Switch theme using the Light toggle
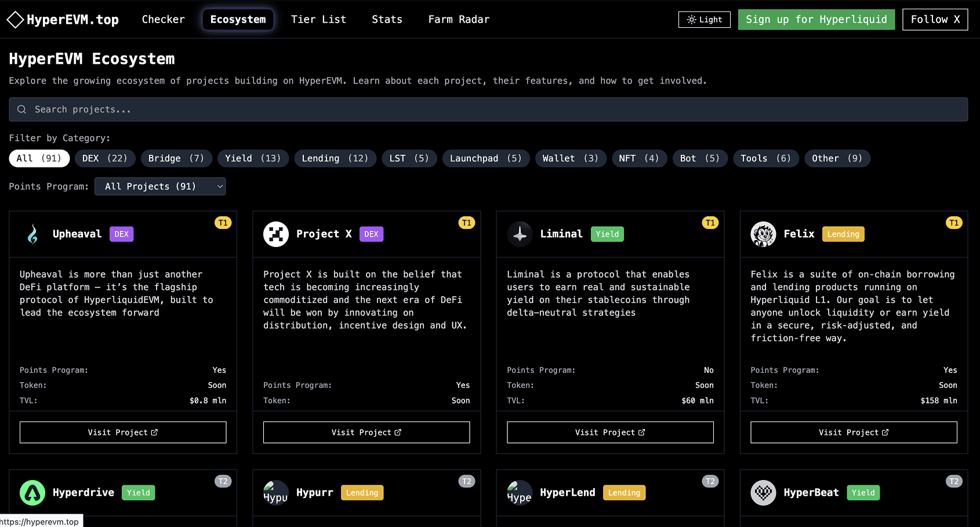 coord(704,19)
